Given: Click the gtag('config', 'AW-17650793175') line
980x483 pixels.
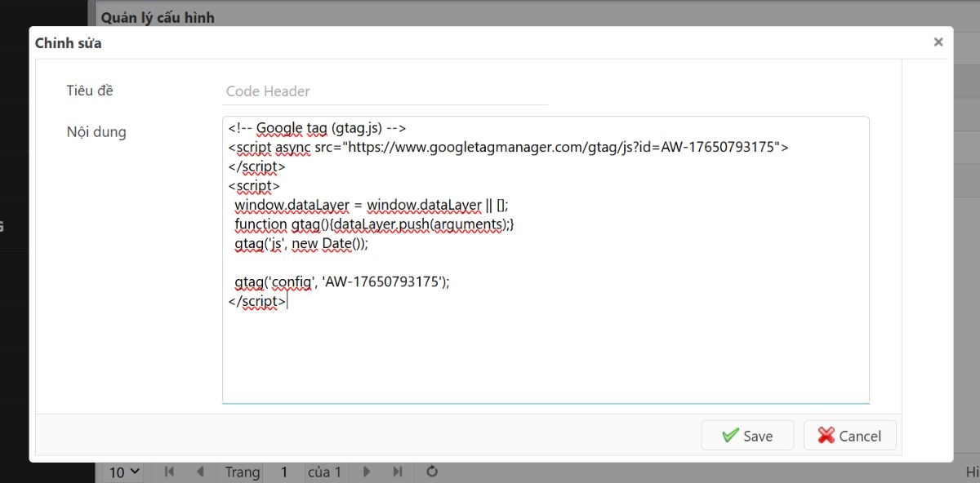Looking at the screenshot, I should [x=342, y=281].
